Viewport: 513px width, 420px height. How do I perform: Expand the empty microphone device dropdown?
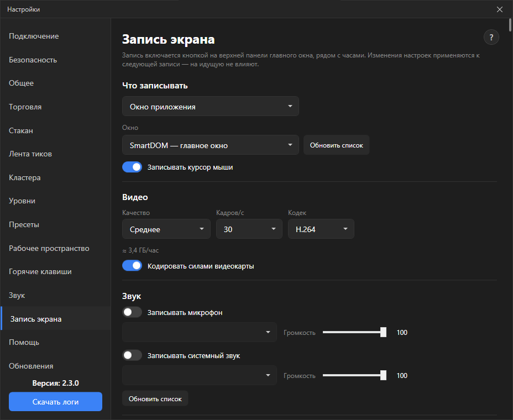coord(199,332)
